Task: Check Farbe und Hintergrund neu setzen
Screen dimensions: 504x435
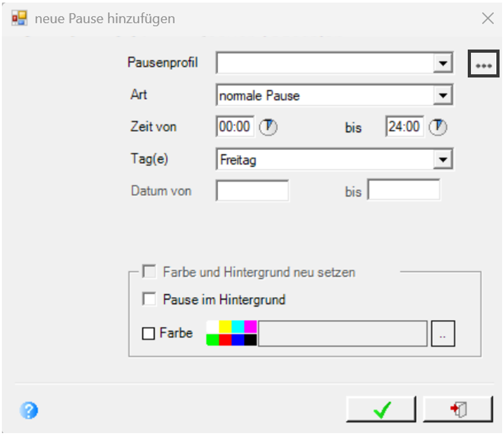Action: coord(149,271)
